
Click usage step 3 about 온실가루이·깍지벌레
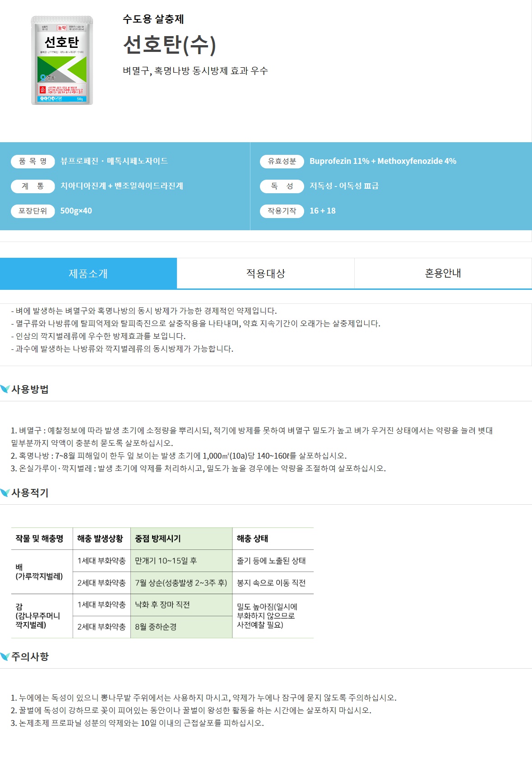pos(199,469)
